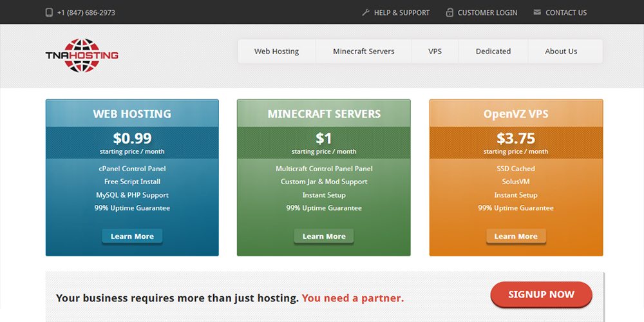Open the Customer Login page

click(488, 12)
